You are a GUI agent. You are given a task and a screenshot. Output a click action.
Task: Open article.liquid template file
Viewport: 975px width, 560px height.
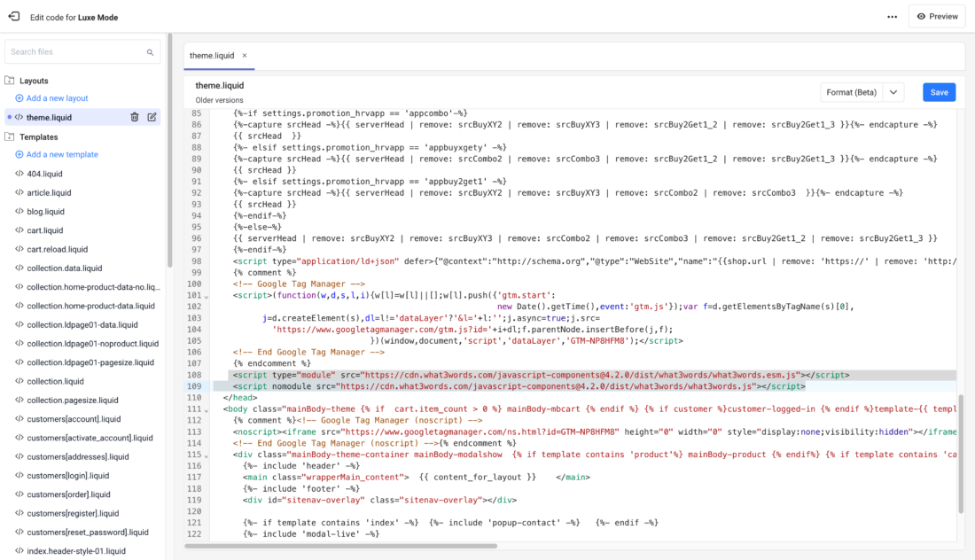49,192
